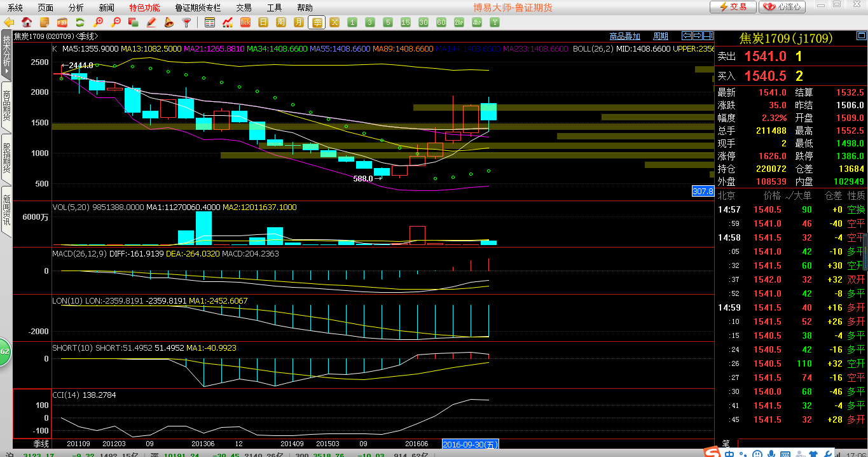Open the 鲁证期货专栏 menu
Screen dimensions: 868x457
(198, 8)
